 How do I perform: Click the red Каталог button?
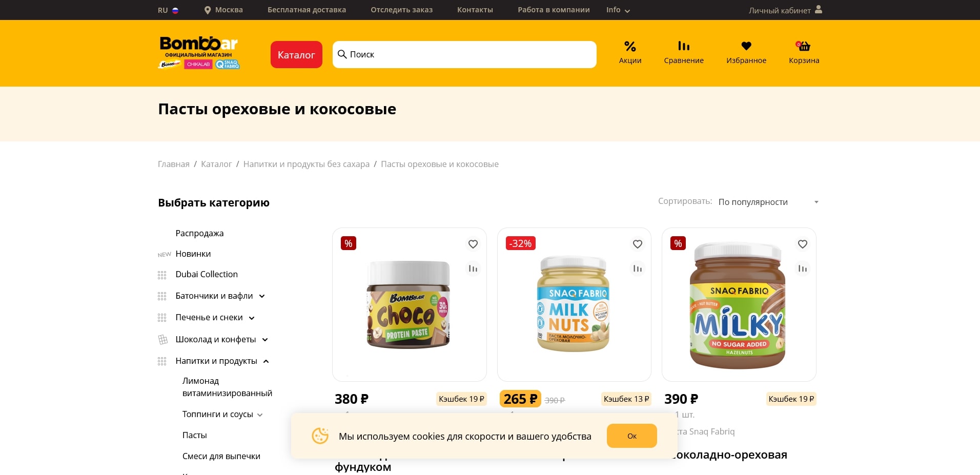coord(296,54)
